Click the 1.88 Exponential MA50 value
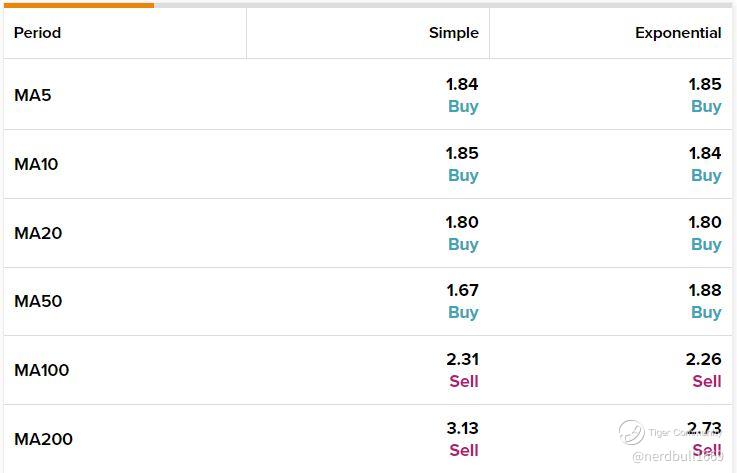Screen dimensions: 737x473 [705, 290]
